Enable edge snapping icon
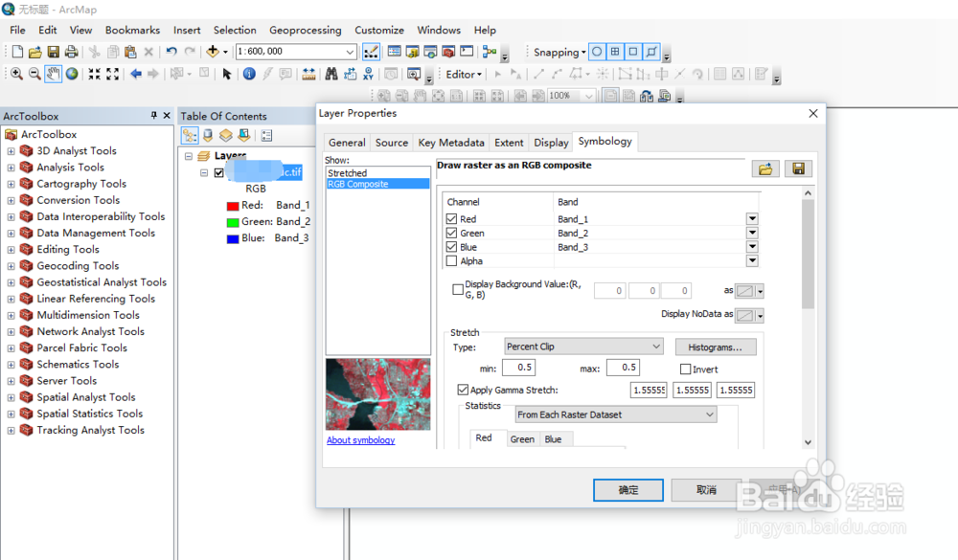Image resolution: width=958 pixels, height=560 pixels. pos(651,52)
